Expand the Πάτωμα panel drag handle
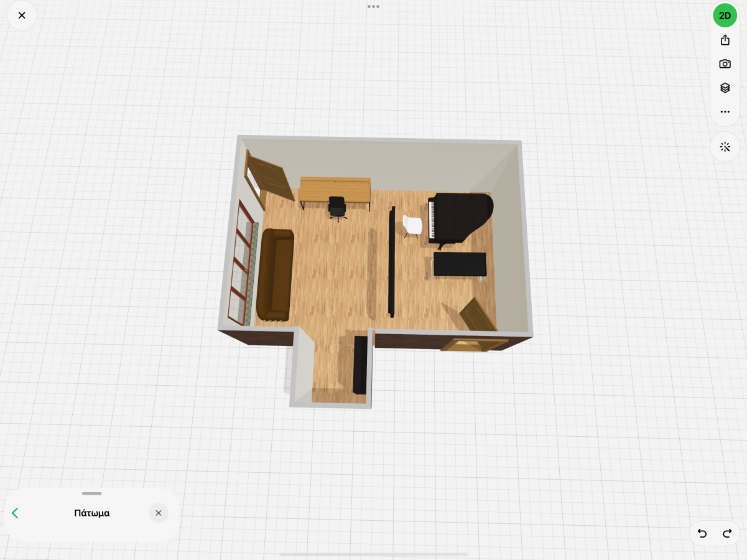The image size is (747, 560). point(91,493)
